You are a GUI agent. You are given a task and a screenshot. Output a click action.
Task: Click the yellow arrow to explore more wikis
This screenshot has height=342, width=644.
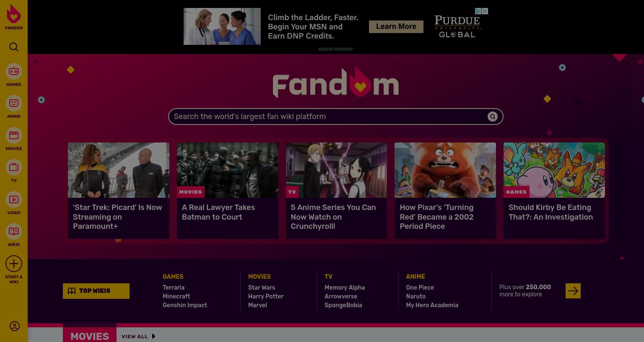pos(573,291)
